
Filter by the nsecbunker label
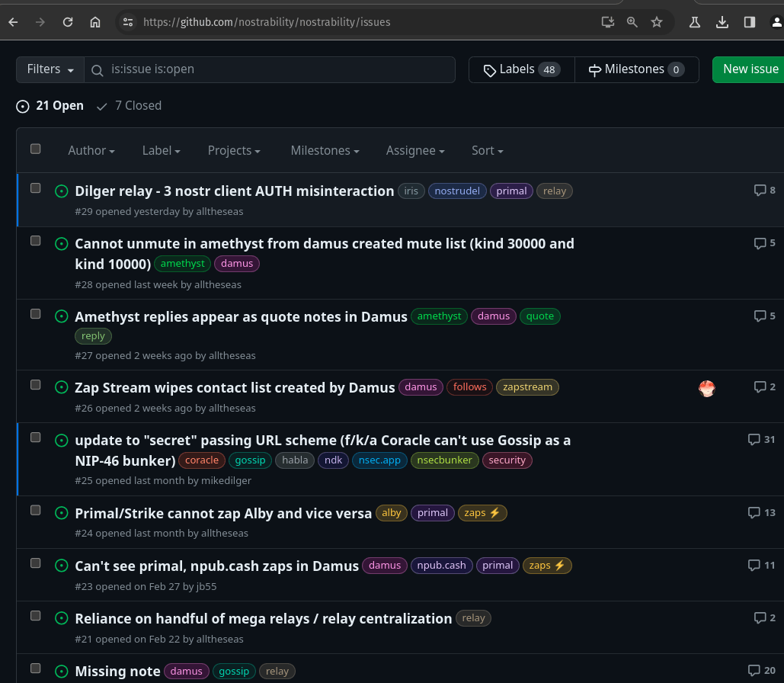pos(444,460)
